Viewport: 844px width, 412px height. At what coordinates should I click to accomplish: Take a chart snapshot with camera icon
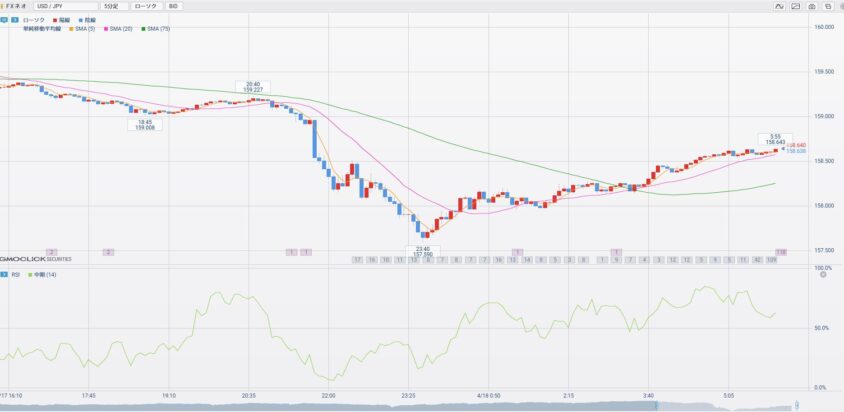[x=810, y=6]
